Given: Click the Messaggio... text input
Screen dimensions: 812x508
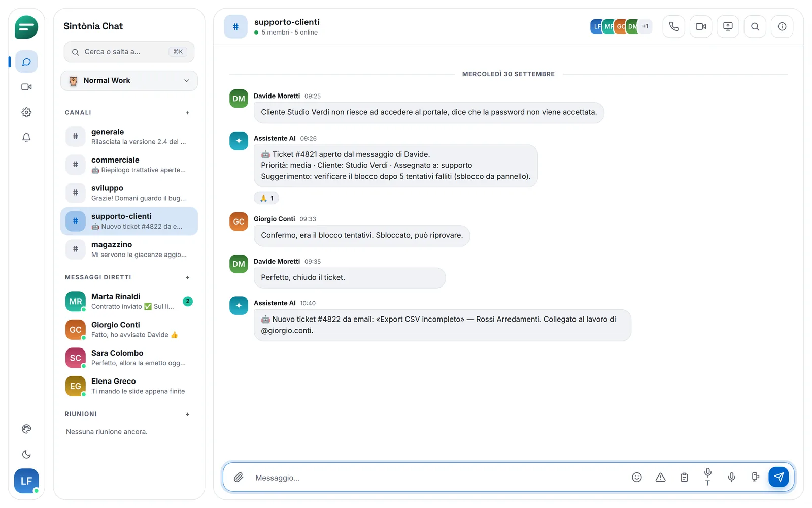Looking at the screenshot, I should click(436, 478).
